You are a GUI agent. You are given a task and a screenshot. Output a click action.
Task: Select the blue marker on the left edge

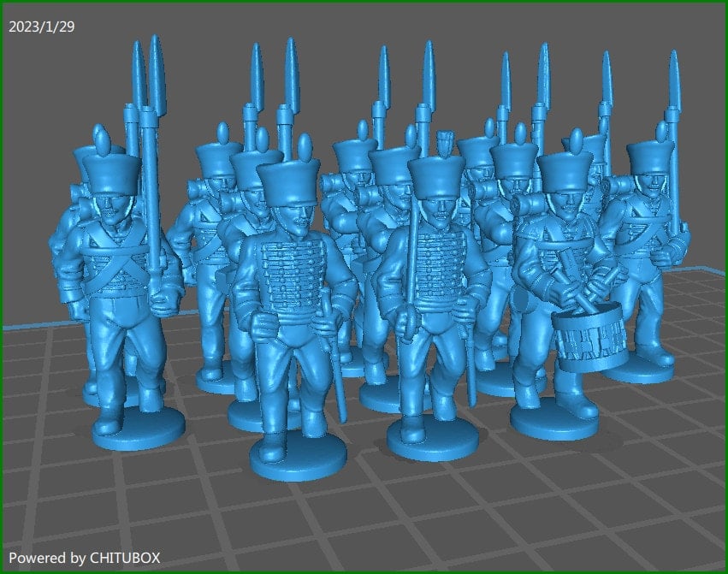[x=9, y=328]
